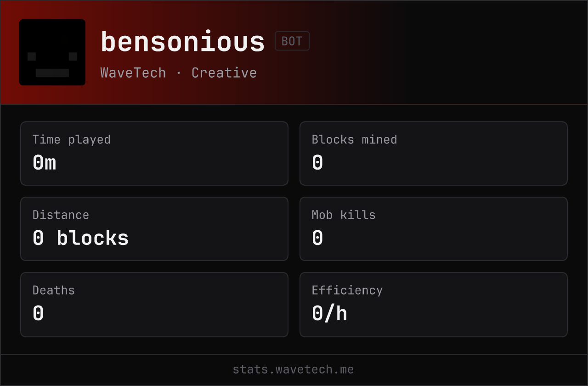Select the 0 blocks distance value
Viewport: 588px width, 386px height.
click(81, 238)
